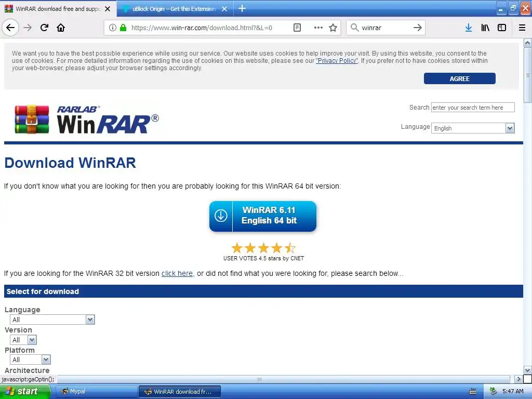The width and height of the screenshot is (532, 399).
Task: Bookmark this page with the star
Action: click(333, 28)
